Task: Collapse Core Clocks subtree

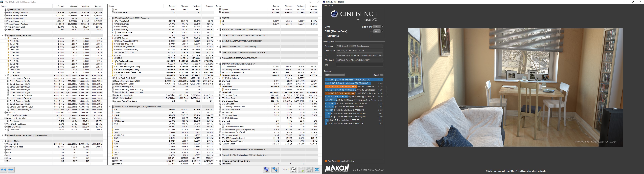Action: (x=5, y=75)
